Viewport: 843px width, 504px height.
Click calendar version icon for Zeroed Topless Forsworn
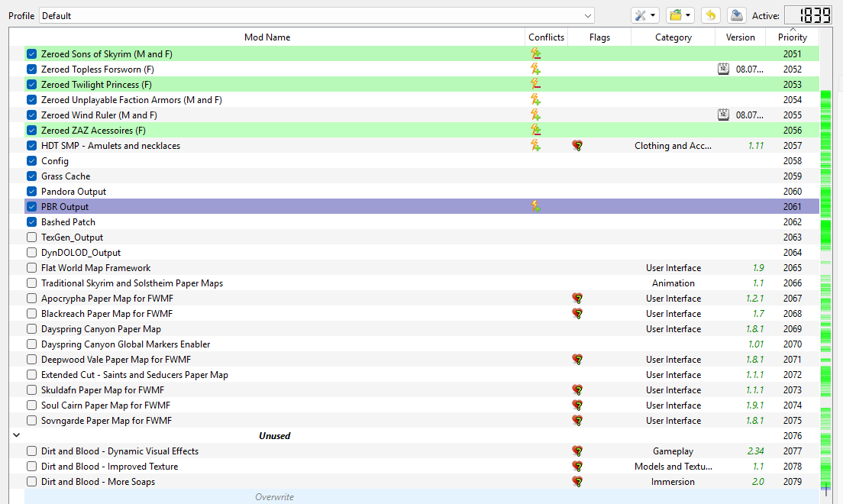click(724, 69)
